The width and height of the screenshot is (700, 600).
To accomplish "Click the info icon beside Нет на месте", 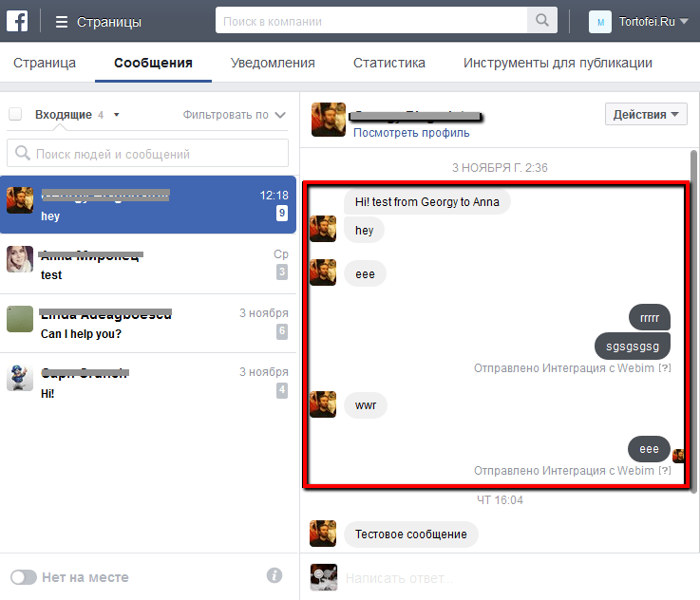I will coord(274,575).
